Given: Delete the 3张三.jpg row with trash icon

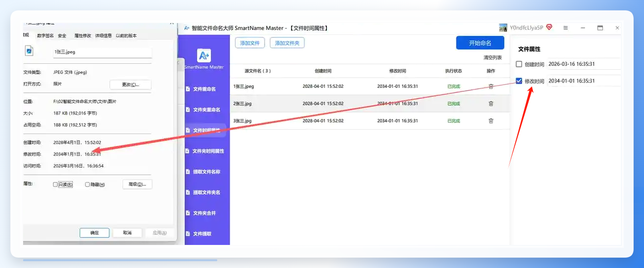Looking at the screenshot, I should click(491, 121).
